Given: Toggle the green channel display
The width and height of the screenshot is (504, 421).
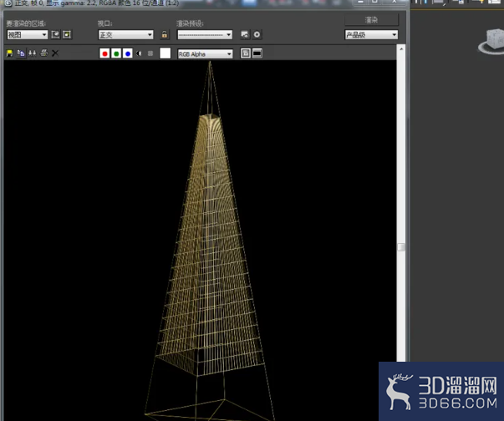Looking at the screenshot, I should 116,53.
